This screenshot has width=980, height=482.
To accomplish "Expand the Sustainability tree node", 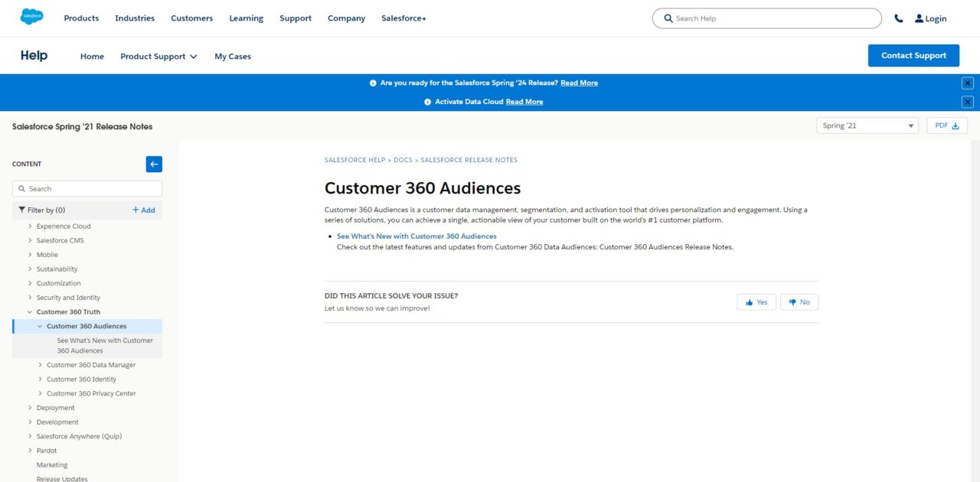I will click(30, 269).
